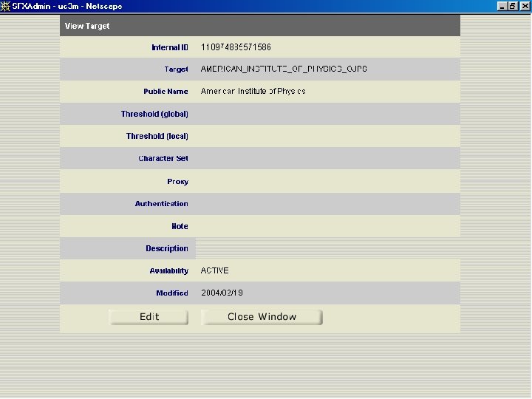The width and height of the screenshot is (532, 399).
Task: Click the Target label
Action: 176,69
